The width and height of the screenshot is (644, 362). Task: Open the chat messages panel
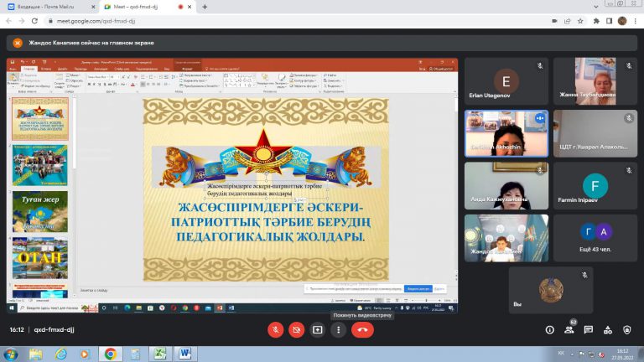click(x=589, y=330)
